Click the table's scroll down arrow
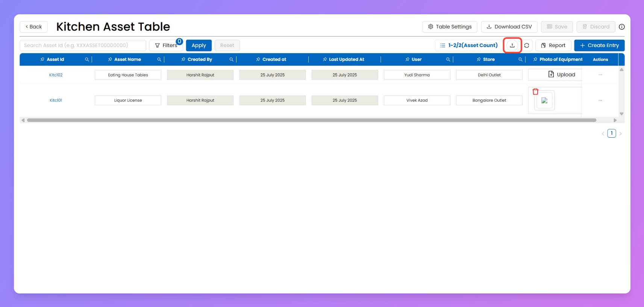This screenshot has height=307, width=644. [621, 114]
